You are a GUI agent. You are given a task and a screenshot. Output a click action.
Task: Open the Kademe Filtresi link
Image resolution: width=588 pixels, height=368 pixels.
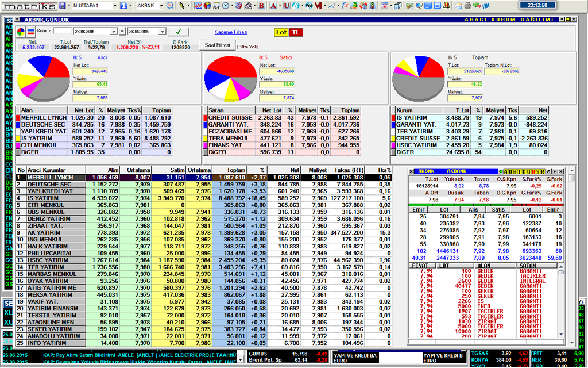click(231, 32)
